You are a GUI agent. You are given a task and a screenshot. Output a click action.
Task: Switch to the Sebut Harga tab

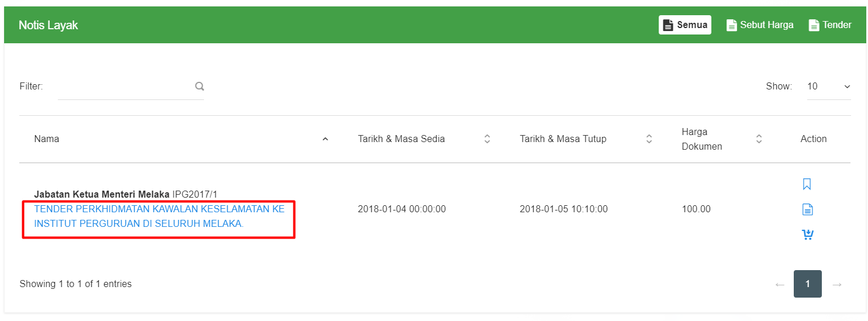coord(760,25)
